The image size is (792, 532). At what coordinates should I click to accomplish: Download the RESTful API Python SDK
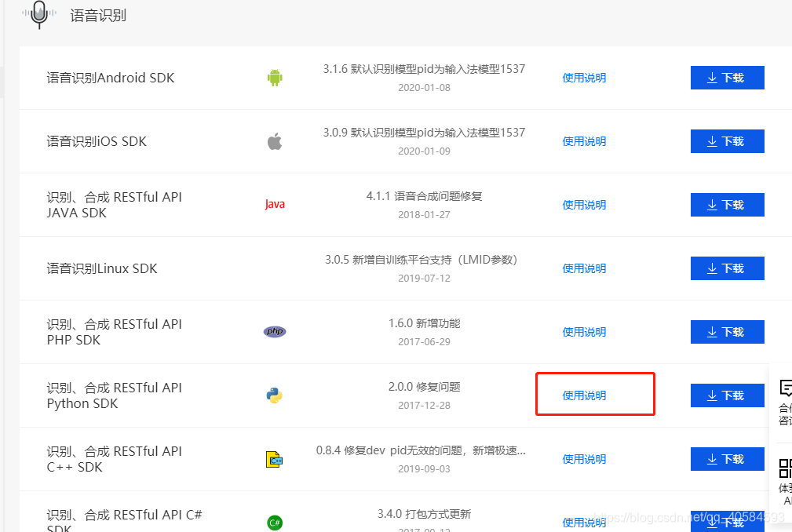click(x=728, y=395)
